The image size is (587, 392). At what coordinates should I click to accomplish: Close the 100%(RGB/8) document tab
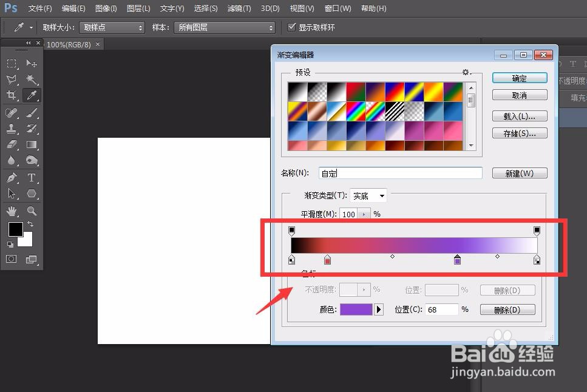point(98,44)
